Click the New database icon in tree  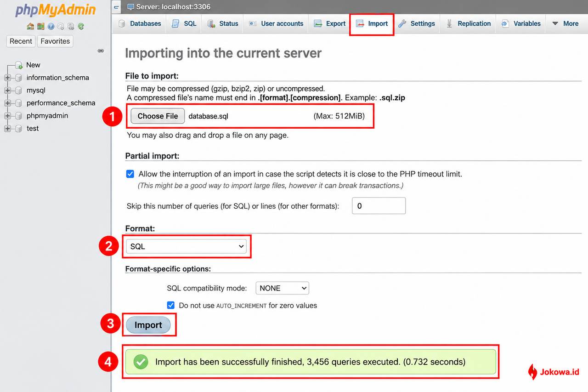click(x=18, y=65)
